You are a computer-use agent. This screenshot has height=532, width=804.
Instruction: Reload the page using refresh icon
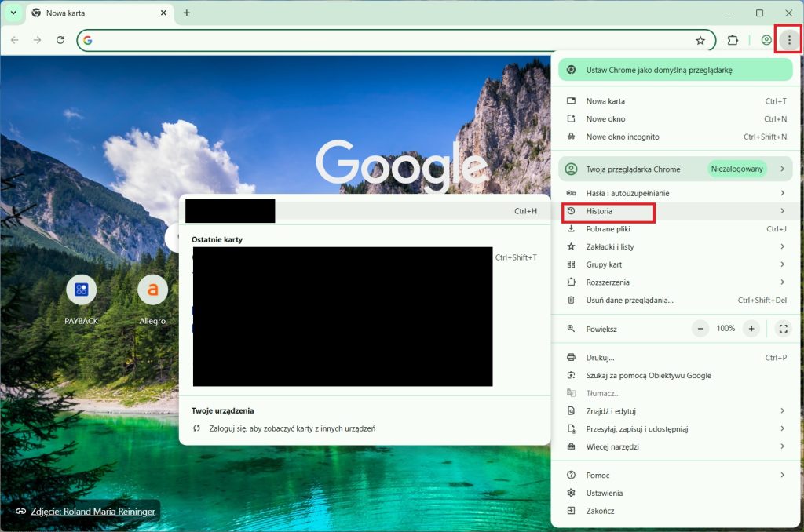[x=60, y=40]
